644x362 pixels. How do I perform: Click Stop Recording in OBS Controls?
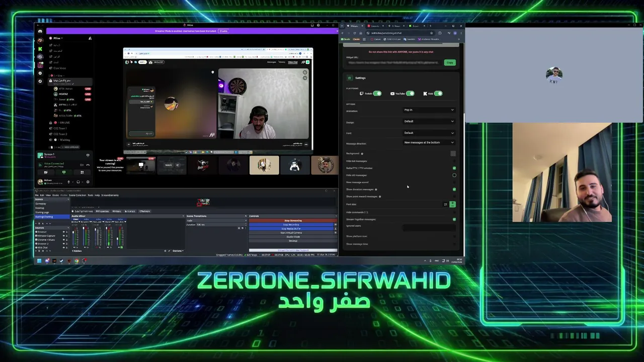coord(291,225)
